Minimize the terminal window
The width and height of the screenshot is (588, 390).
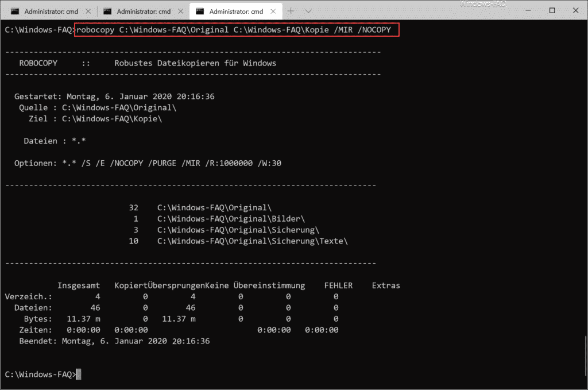tap(528, 10)
